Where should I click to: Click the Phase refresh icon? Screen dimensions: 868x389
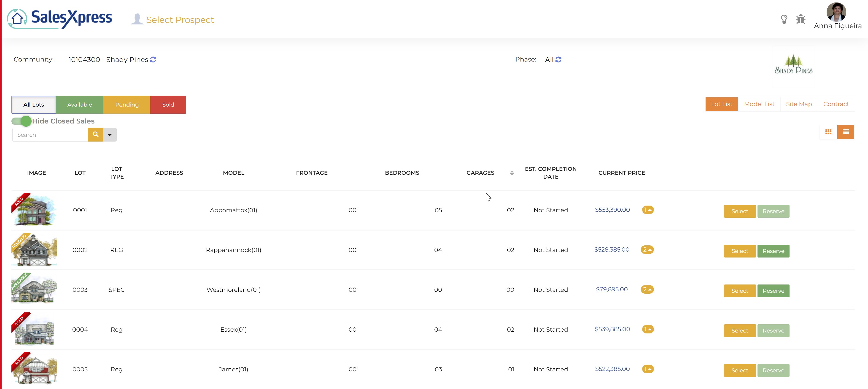tap(558, 60)
